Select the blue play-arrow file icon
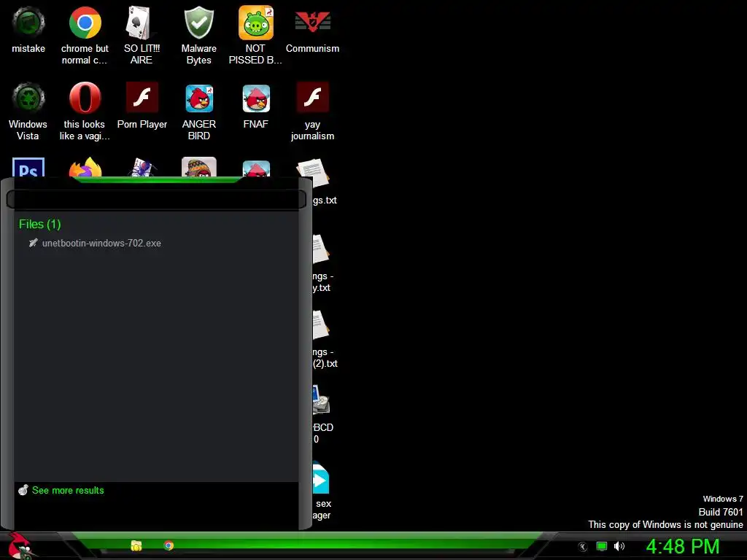This screenshot has width=747, height=560. tap(321, 479)
